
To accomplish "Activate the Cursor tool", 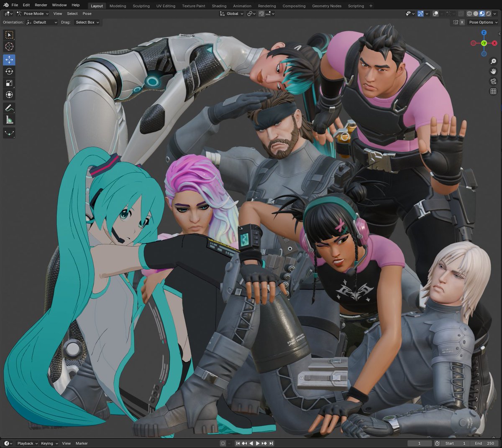I will point(9,46).
